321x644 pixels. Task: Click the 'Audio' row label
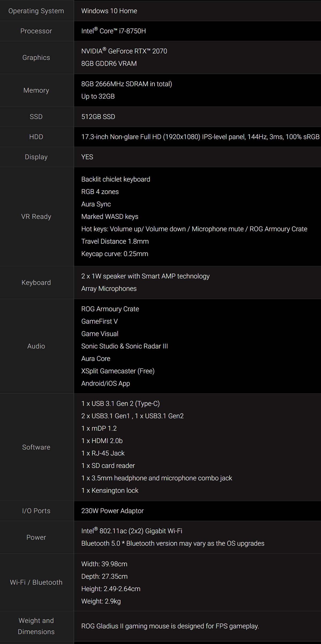[x=36, y=346]
